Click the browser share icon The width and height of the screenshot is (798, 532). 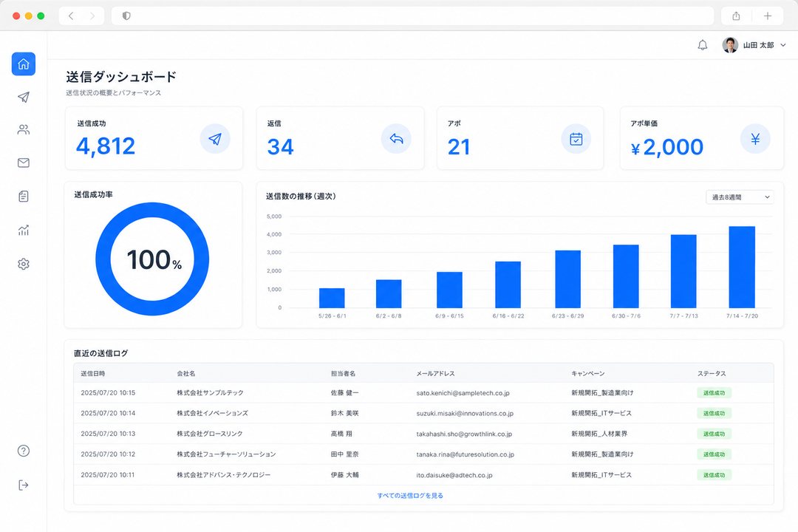[x=736, y=16]
